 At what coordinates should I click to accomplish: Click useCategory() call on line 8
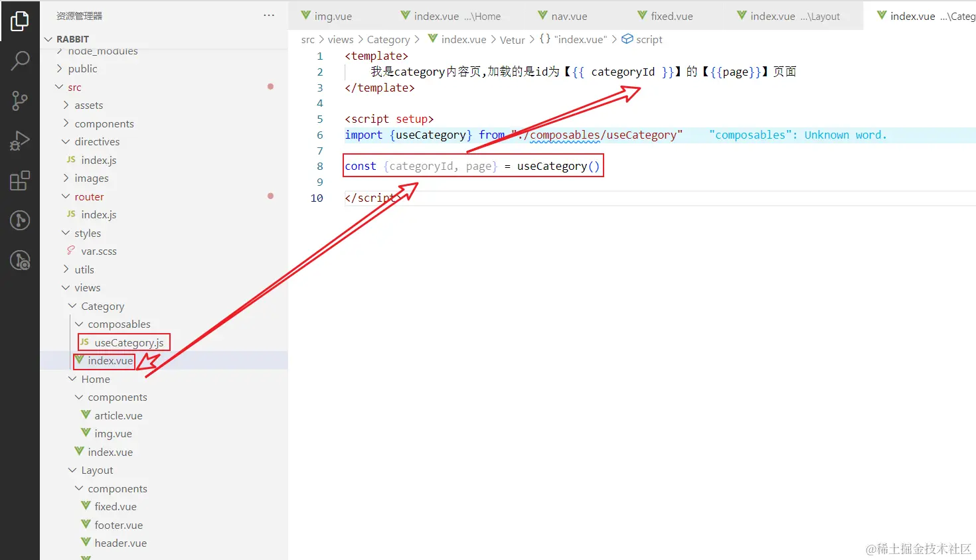[x=558, y=167]
